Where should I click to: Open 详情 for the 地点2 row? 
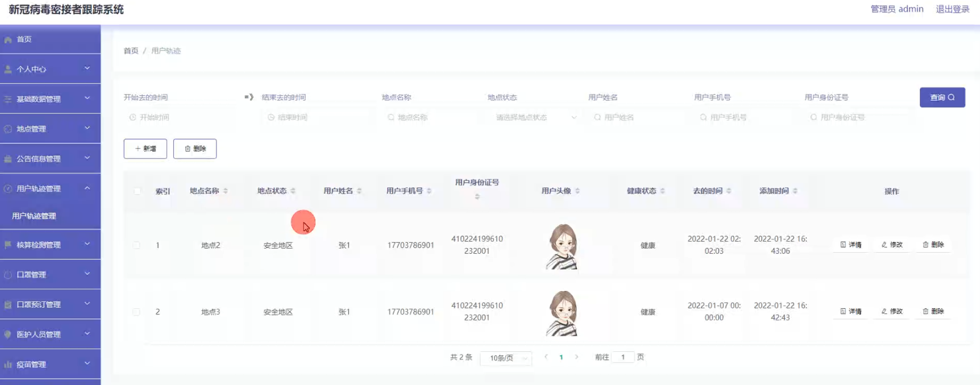coord(851,245)
